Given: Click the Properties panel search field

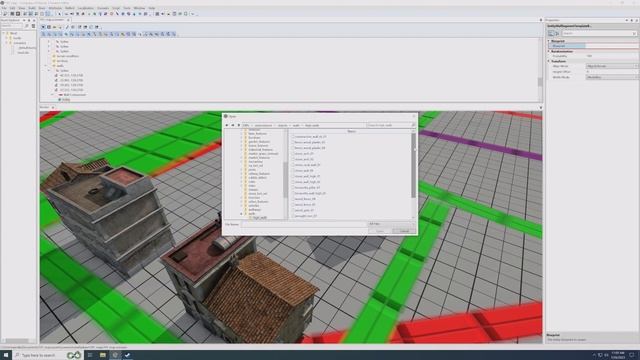Looking at the screenshot, I should coord(599,33).
